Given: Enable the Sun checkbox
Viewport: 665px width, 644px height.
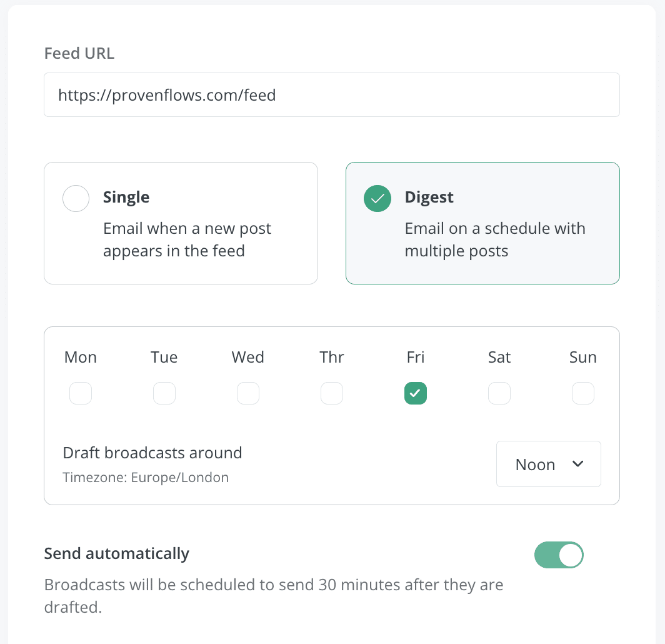Looking at the screenshot, I should click(583, 393).
